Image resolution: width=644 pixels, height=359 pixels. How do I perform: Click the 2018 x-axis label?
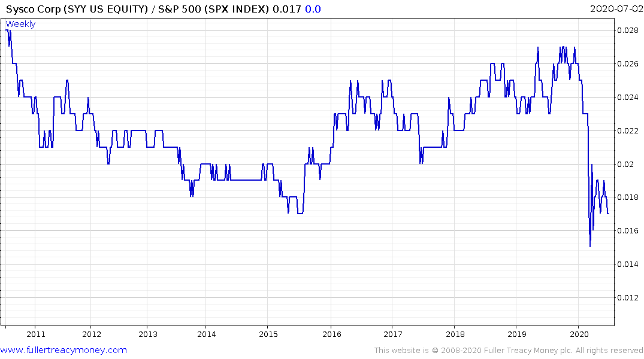point(455,334)
